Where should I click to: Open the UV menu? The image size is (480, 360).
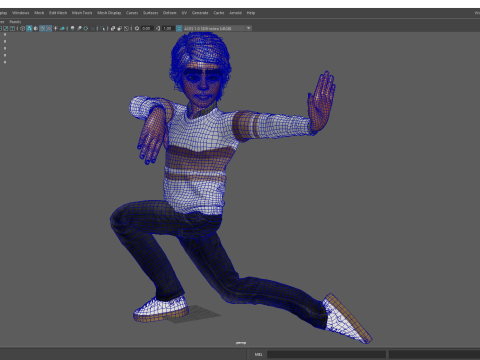pos(184,13)
